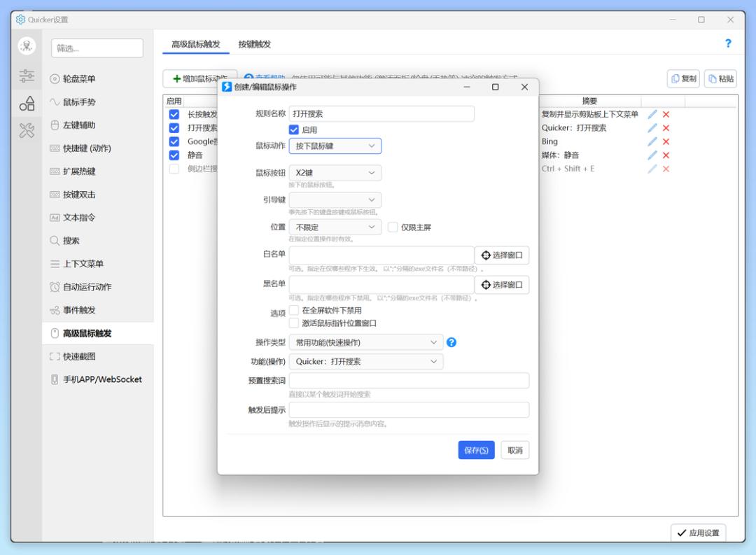Viewport: 756px width, 555px height.
Task: Click help icon beside 操作类型 dropdown
Action: tap(451, 342)
